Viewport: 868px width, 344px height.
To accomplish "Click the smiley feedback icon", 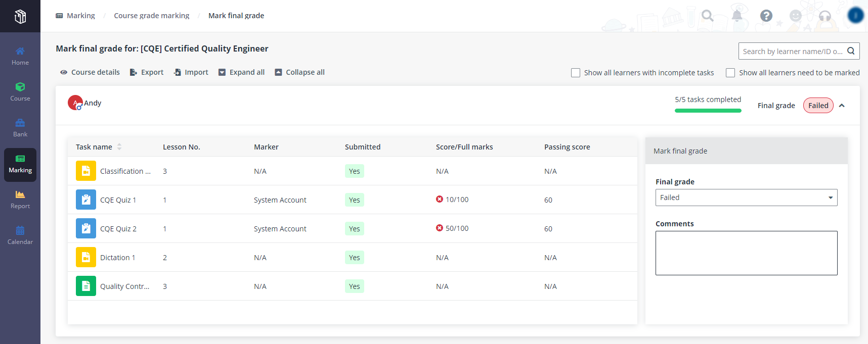I will click(x=796, y=16).
